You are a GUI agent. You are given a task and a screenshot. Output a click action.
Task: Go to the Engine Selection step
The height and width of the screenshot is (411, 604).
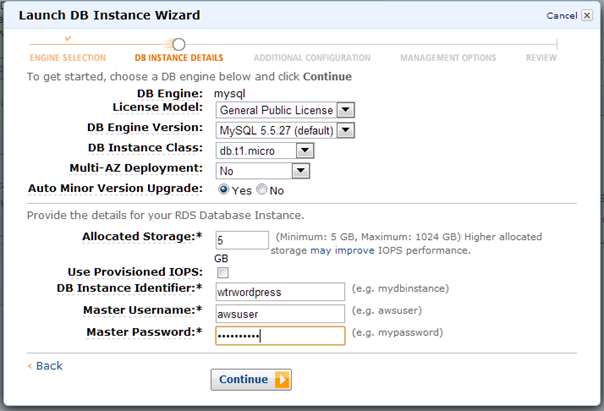[x=70, y=58]
